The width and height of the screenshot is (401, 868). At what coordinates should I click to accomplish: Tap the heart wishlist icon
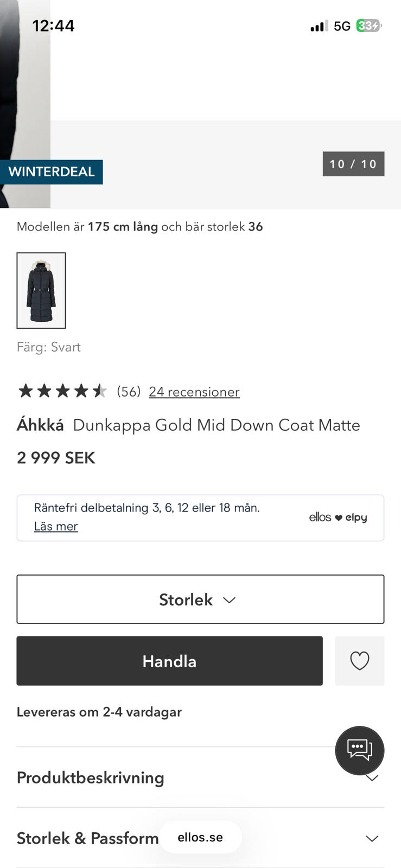coord(359,661)
